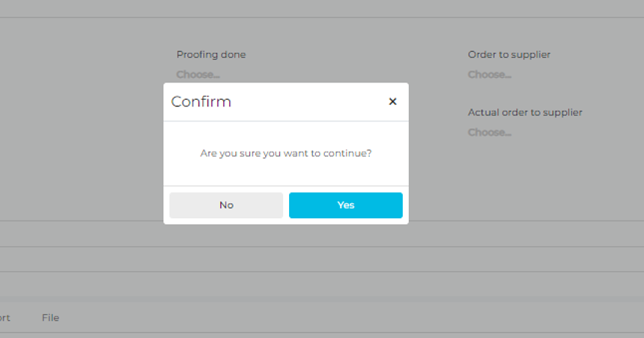Open the Proofing done Choose dropdown
The height and width of the screenshot is (338, 644).
[198, 75]
